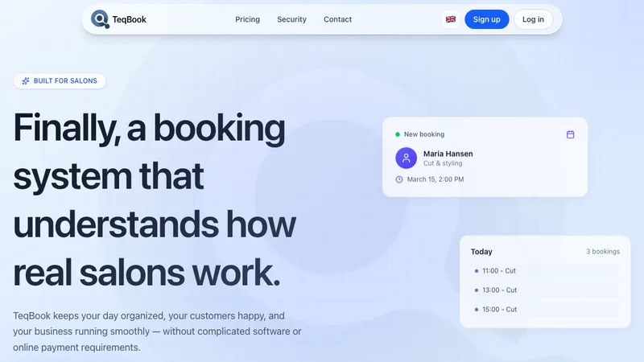Click the Log in button
This screenshot has width=644, height=362.
[533, 19]
